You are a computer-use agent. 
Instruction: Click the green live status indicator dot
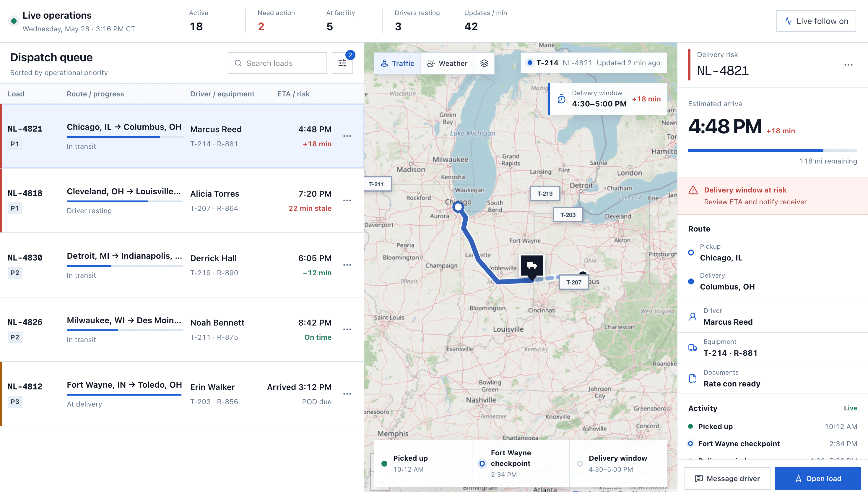pyautogui.click(x=14, y=21)
